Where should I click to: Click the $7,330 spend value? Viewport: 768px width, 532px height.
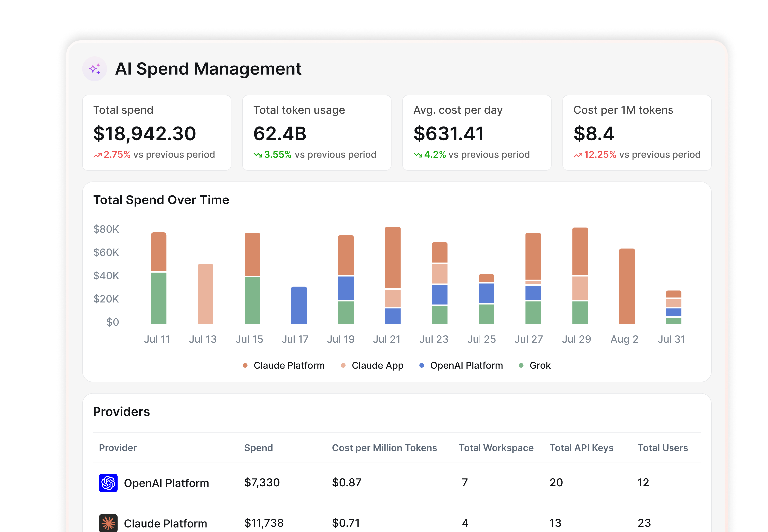click(262, 483)
